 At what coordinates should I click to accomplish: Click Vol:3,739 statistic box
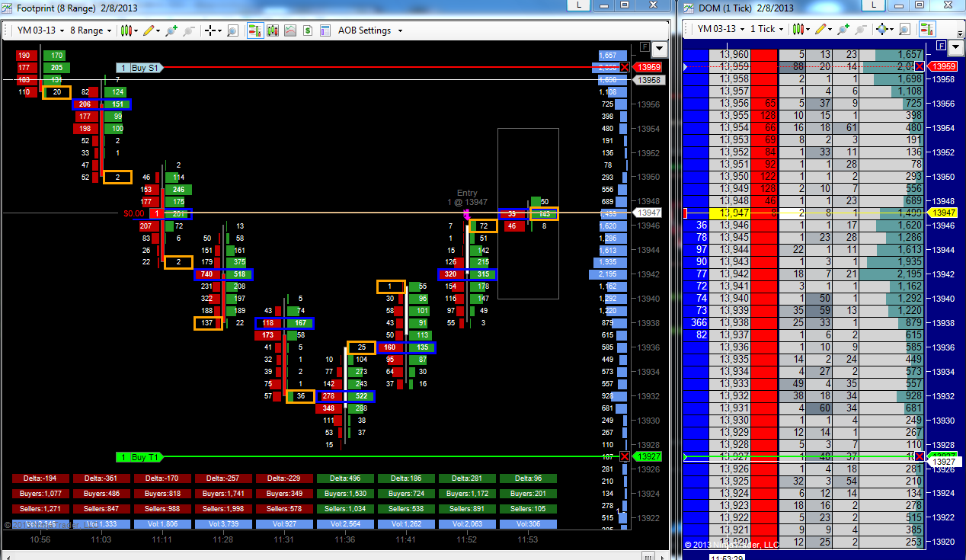(223, 524)
